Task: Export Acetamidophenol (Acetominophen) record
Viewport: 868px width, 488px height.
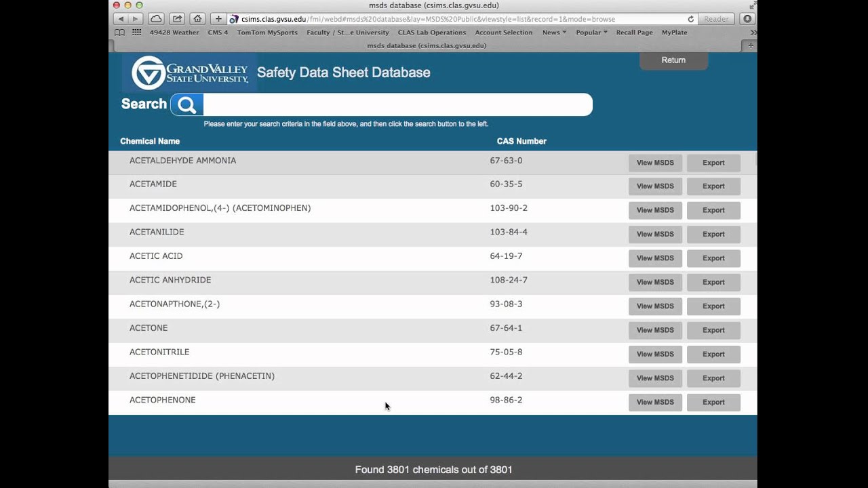Action: (713, 210)
